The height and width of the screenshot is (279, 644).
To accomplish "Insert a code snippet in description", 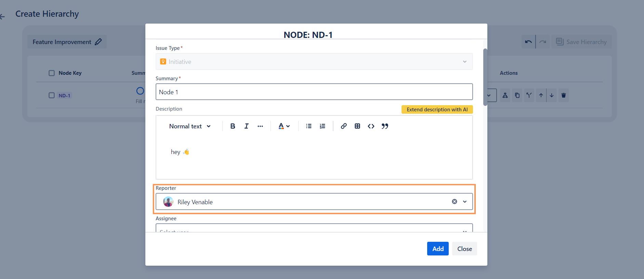I will (371, 126).
